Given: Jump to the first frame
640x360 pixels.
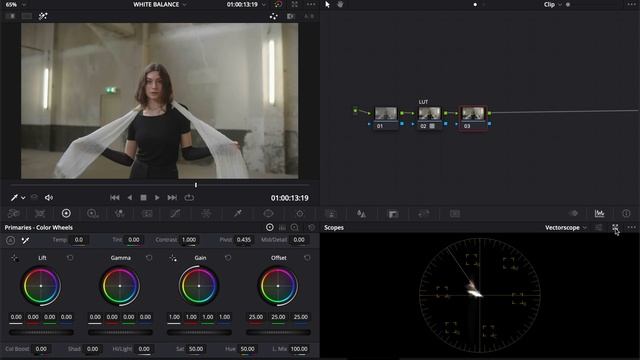Looking at the screenshot, I should click(115, 198).
